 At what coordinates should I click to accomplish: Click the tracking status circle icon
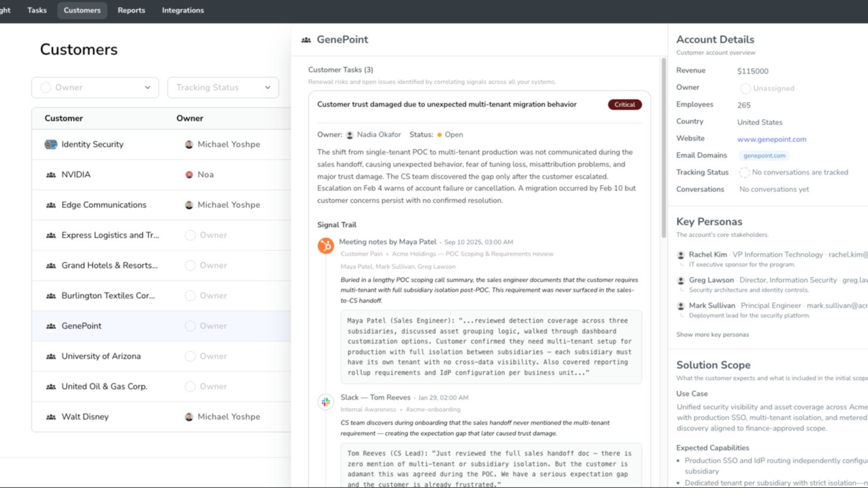[744, 173]
